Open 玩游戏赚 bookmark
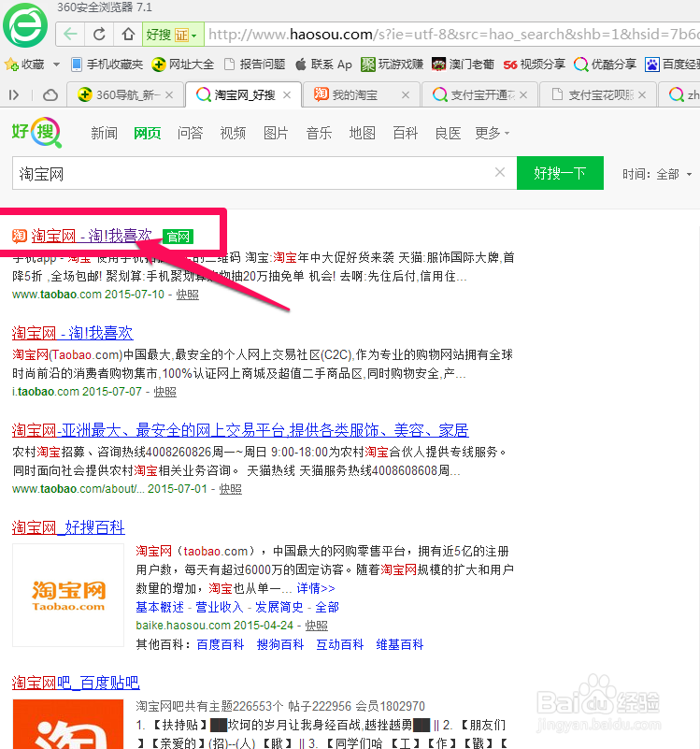 pyautogui.click(x=392, y=64)
